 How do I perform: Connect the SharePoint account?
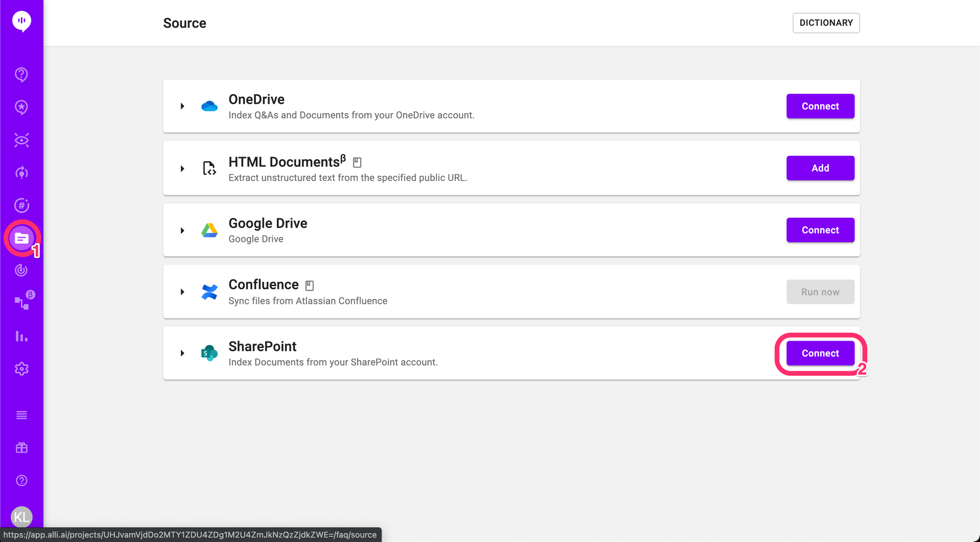[x=820, y=353]
